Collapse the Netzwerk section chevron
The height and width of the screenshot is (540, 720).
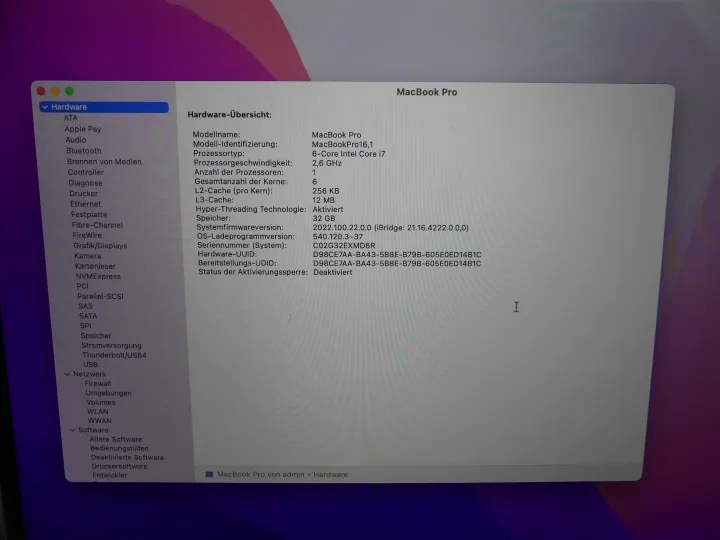[x=68, y=374]
